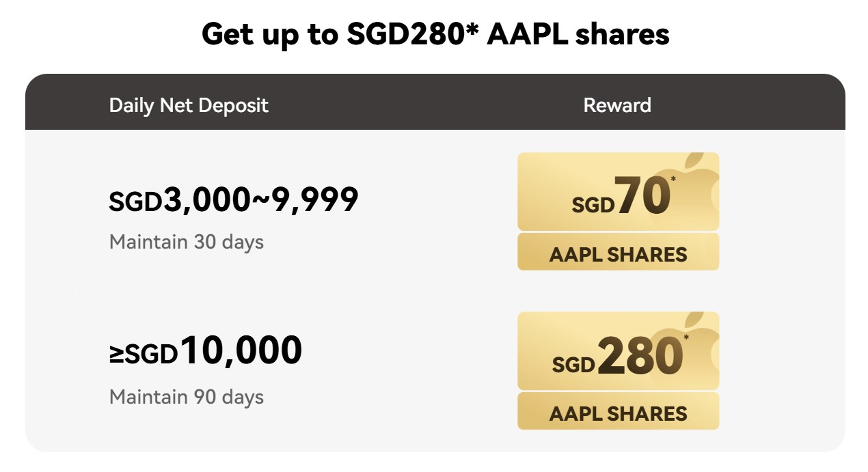This screenshot has width=868, height=472.
Task: Select the ≥SGD10,000 deposit tier
Action: (x=206, y=351)
